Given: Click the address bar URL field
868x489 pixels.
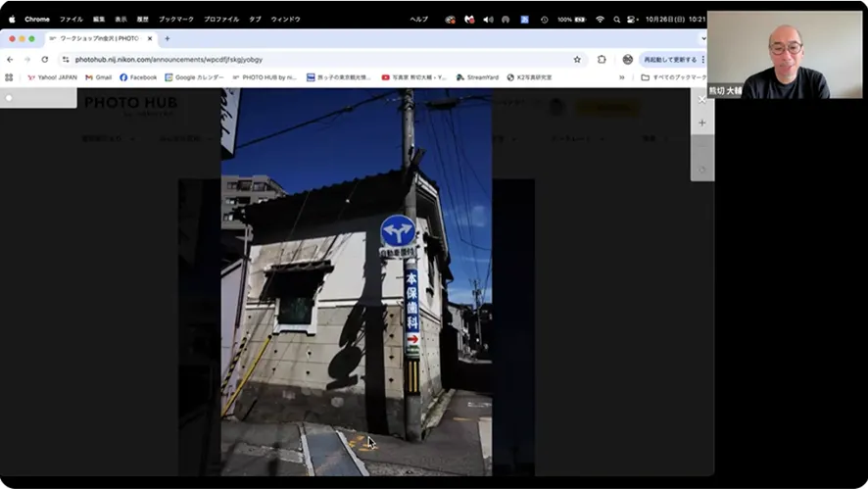Looking at the screenshot, I should [294, 59].
